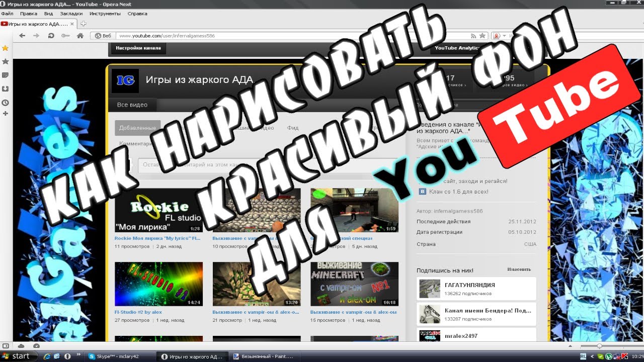Click the URL address field
644x362 pixels.
[292, 36]
